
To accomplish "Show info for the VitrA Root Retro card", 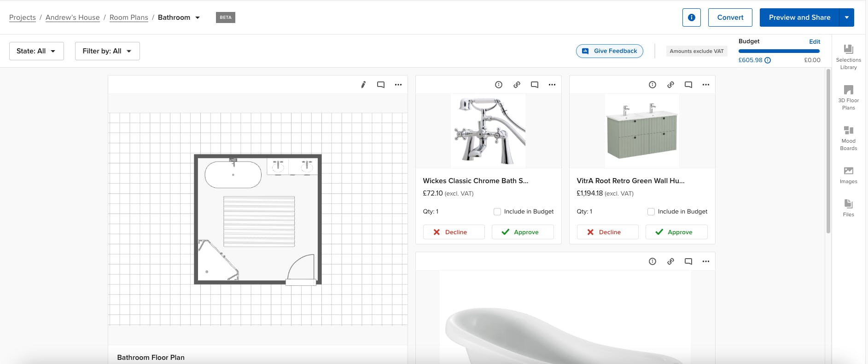I will (652, 85).
